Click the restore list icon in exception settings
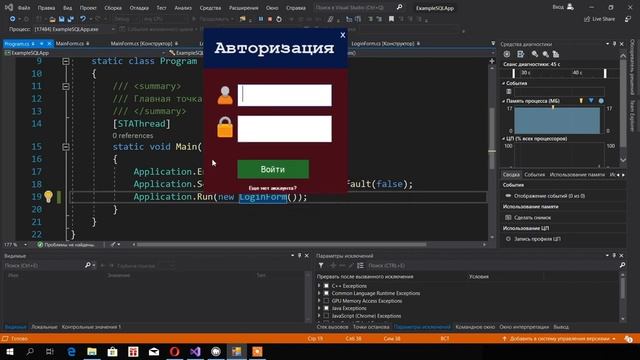 click(x=360, y=265)
